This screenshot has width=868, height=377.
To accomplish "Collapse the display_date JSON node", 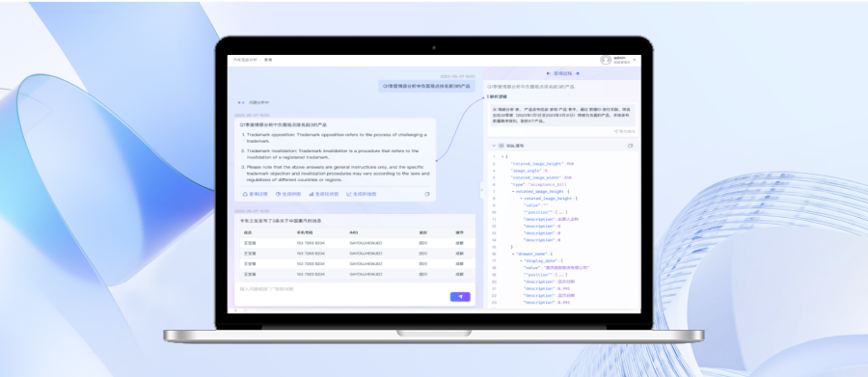I will [521, 260].
